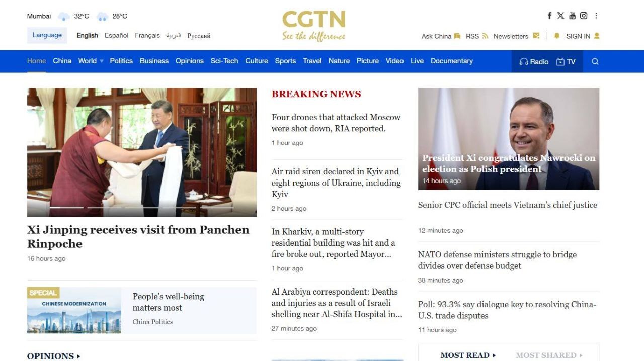Click the search magnifier icon

595,62
